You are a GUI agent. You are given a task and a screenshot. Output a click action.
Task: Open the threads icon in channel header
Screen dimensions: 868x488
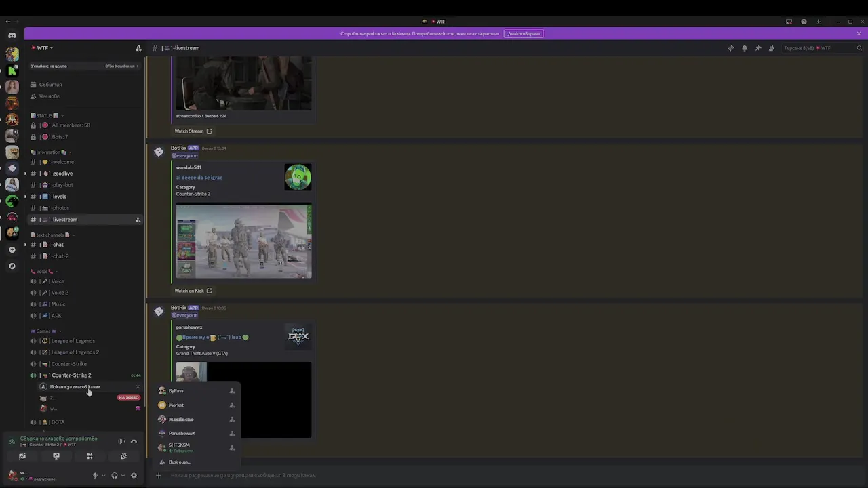click(x=730, y=48)
